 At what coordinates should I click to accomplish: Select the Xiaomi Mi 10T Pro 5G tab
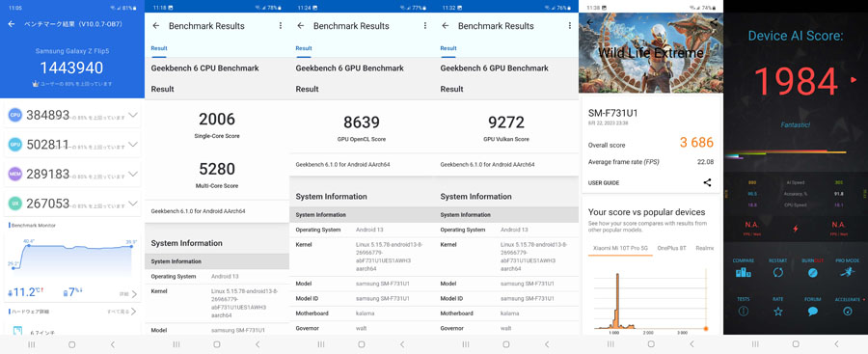[x=620, y=248]
